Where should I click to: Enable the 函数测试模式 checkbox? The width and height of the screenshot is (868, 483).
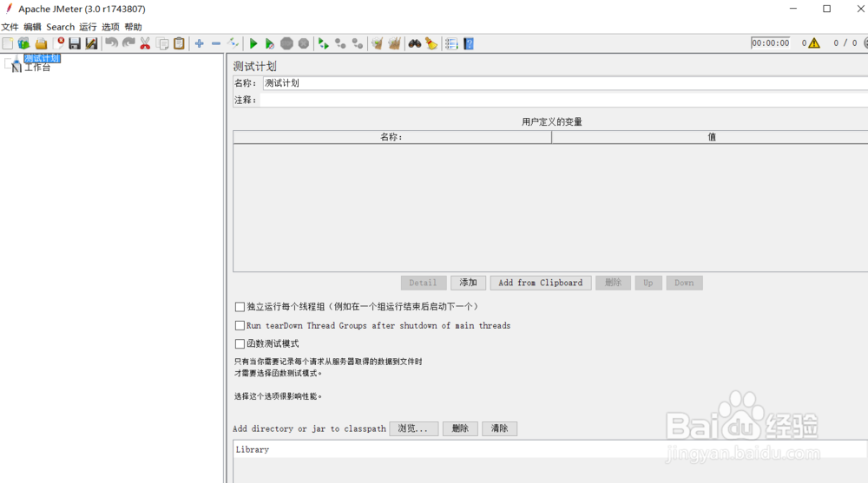[x=240, y=343]
